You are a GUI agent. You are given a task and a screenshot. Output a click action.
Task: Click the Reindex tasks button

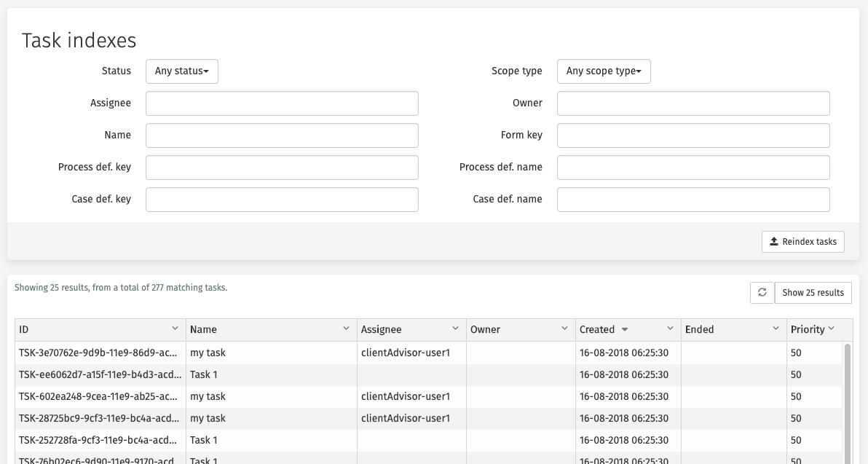pyautogui.click(x=802, y=242)
